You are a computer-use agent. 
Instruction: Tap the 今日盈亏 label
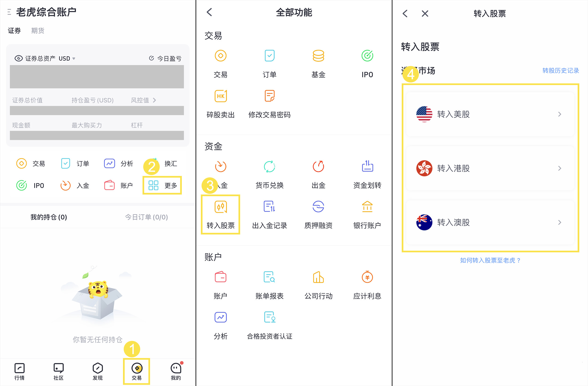coord(169,58)
